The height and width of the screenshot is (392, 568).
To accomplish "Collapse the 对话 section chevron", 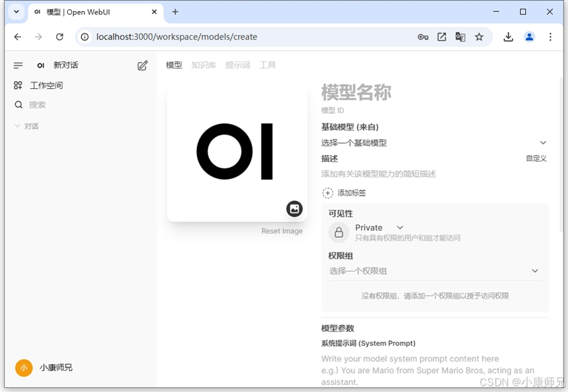I will [x=16, y=126].
